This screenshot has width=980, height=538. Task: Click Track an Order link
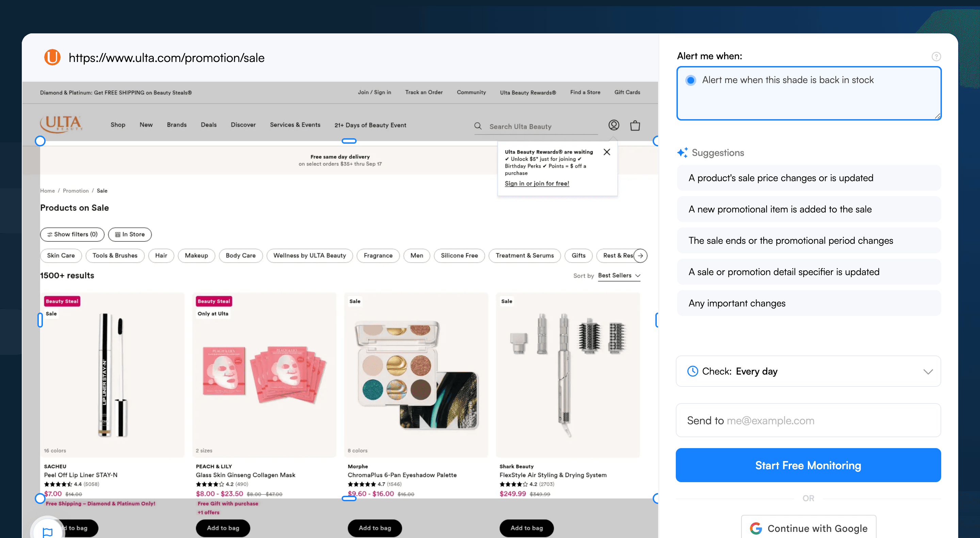coord(424,93)
